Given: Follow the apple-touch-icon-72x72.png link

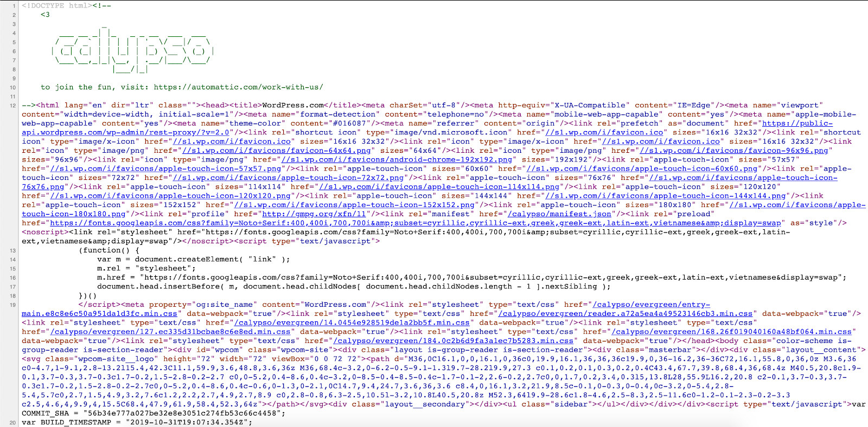Looking at the screenshot, I should point(288,178).
